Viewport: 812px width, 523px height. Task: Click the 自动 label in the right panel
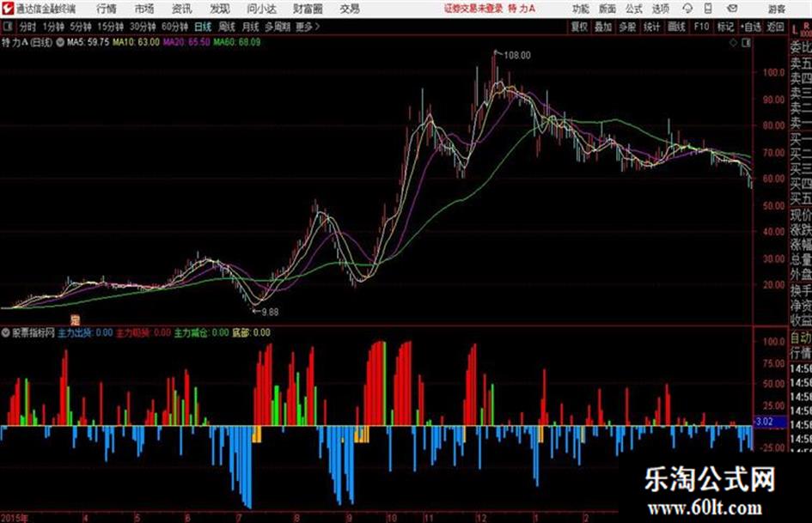(x=801, y=338)
